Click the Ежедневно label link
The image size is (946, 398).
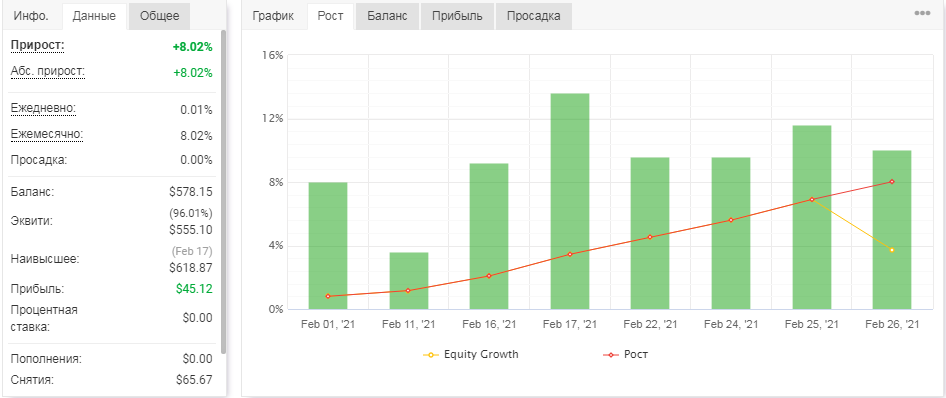pos(43,109)
